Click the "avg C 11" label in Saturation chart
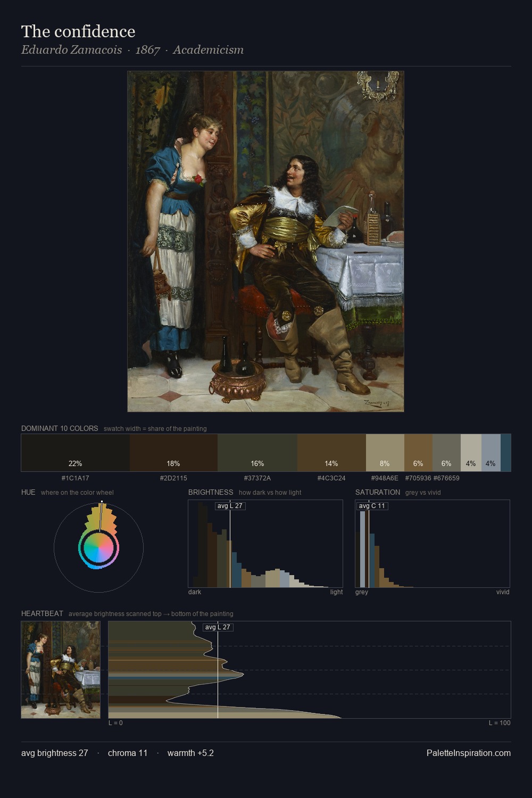This screenshot has height=798, width=532. (372, 506)
